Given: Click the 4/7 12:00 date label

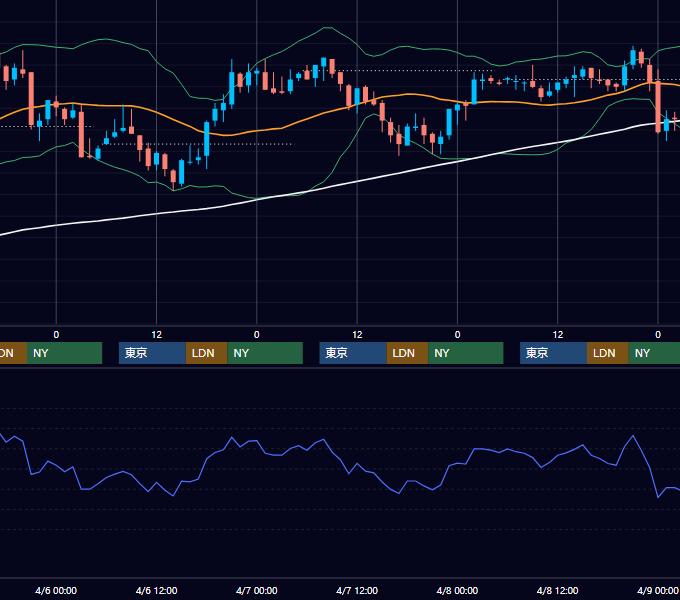Looking at the screenshot, I should click(x=357, y=590).
